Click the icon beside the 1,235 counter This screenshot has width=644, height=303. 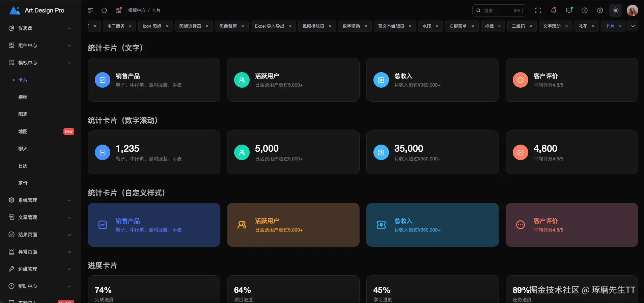[x=103, y=153]
